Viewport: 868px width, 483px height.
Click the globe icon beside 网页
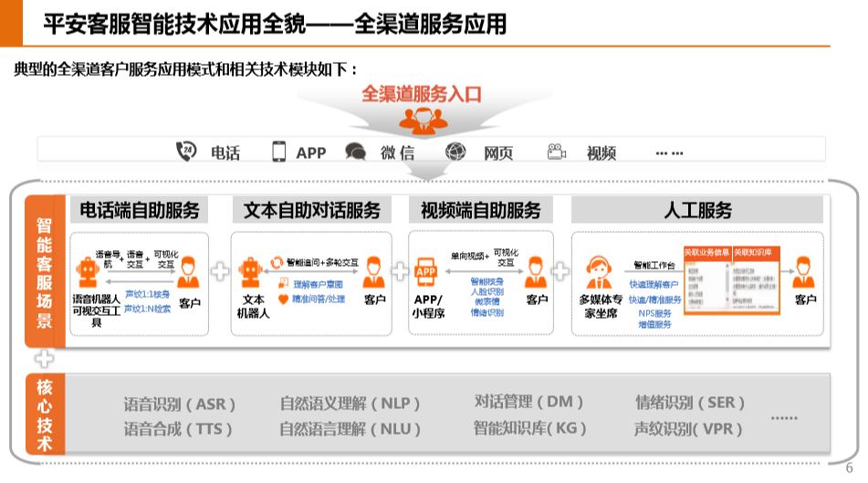pos(455,152)
